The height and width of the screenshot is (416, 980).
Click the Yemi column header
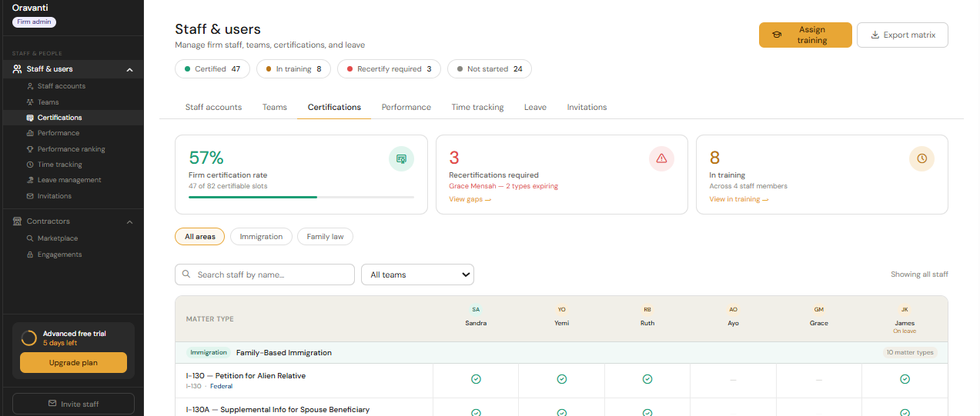(x=562, y=317)
